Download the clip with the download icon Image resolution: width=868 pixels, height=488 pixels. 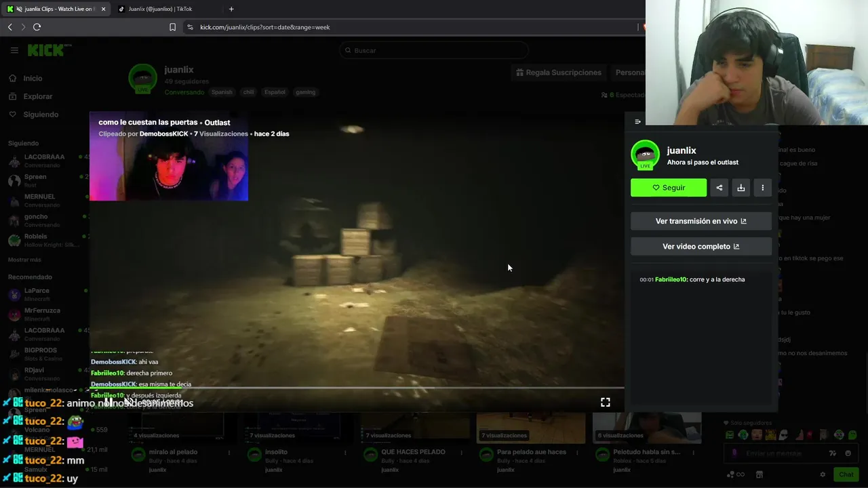point(741,188)
